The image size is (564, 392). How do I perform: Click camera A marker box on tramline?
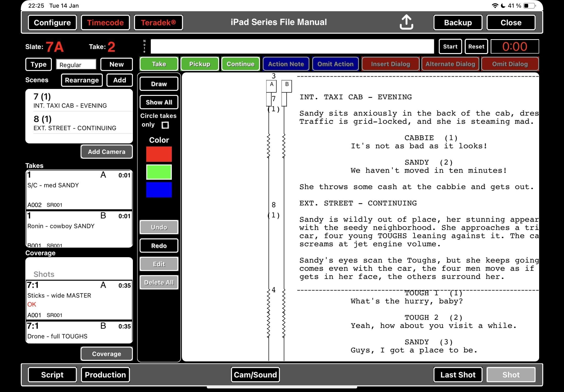[x=271, y=86]
